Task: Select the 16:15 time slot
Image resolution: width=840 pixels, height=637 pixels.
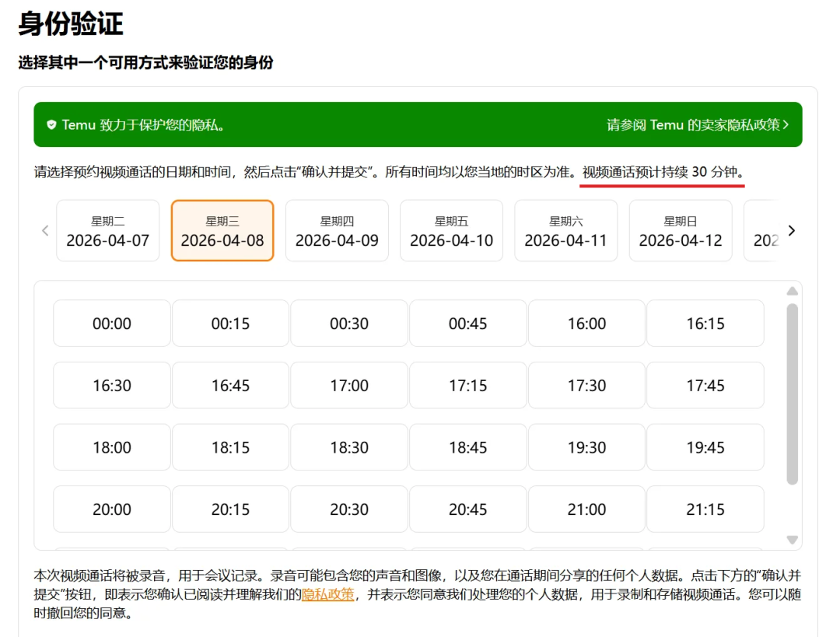Action: tap(705, 323)
